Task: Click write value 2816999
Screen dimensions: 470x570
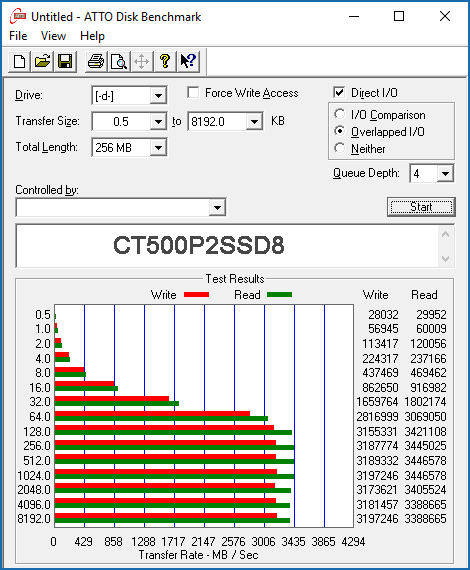Action: point(377,417)
